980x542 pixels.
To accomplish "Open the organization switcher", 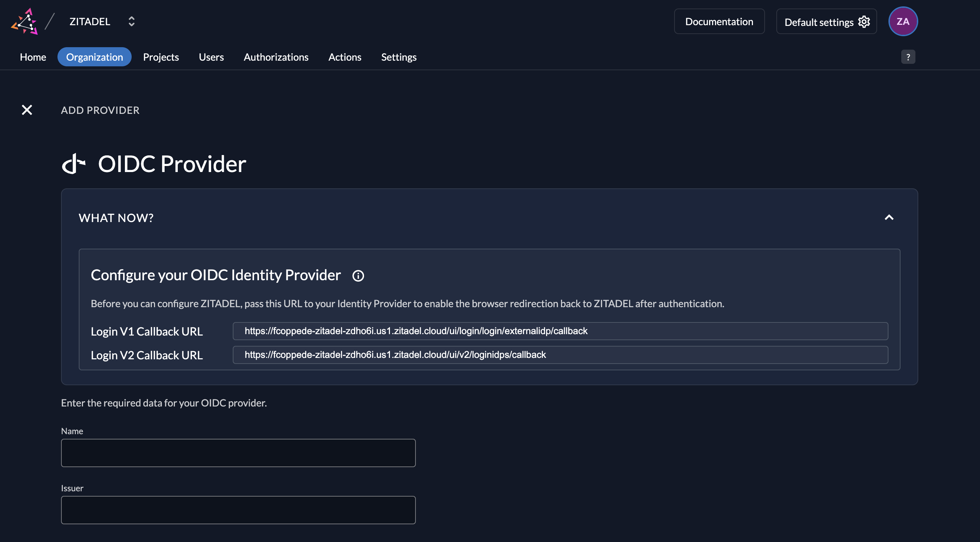I will click(131, 21).
